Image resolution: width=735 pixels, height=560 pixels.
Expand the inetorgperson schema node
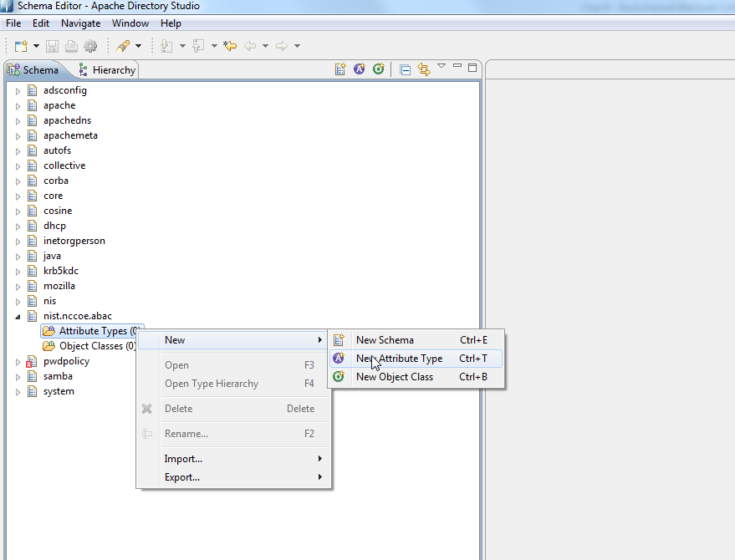tap(18, 242)
